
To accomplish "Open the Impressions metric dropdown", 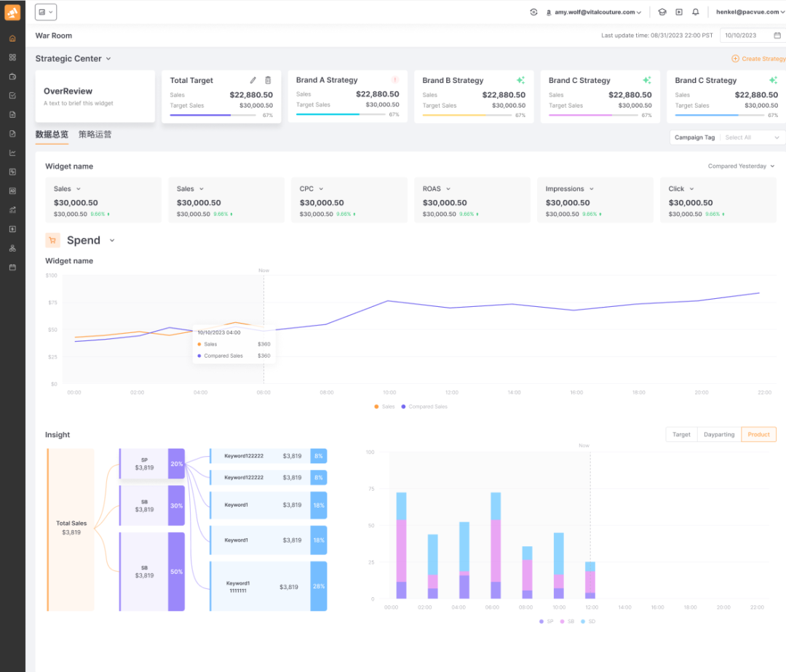I will (x=569, y=189).
